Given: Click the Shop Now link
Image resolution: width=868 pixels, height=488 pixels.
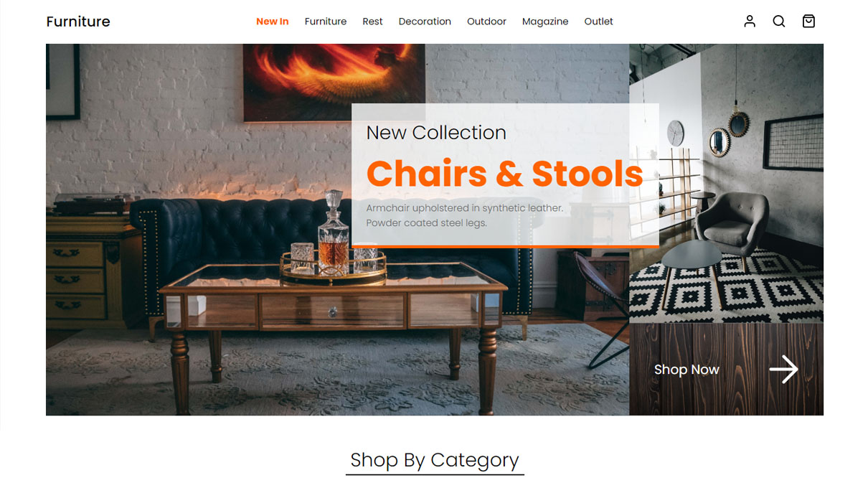Looking at the screenshot, I should [687, 370].
